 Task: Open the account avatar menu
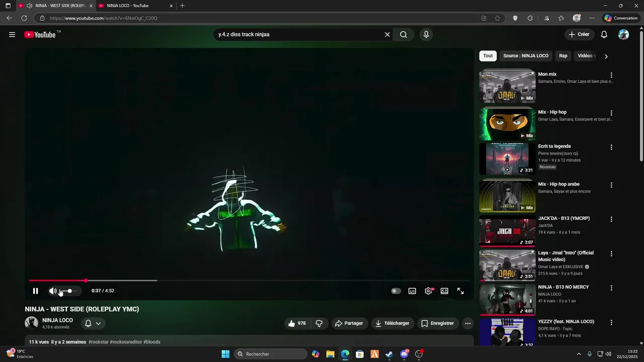point(623,35)
